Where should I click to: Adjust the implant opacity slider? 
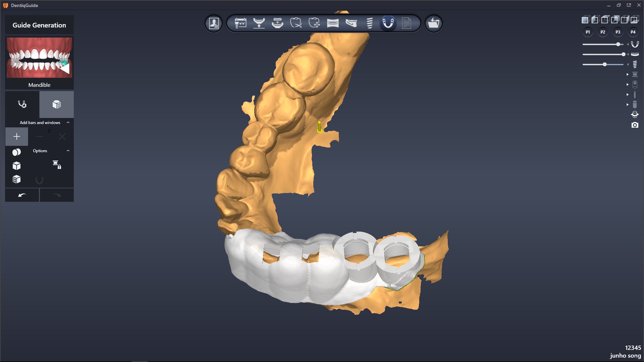(x=603, y=64)
